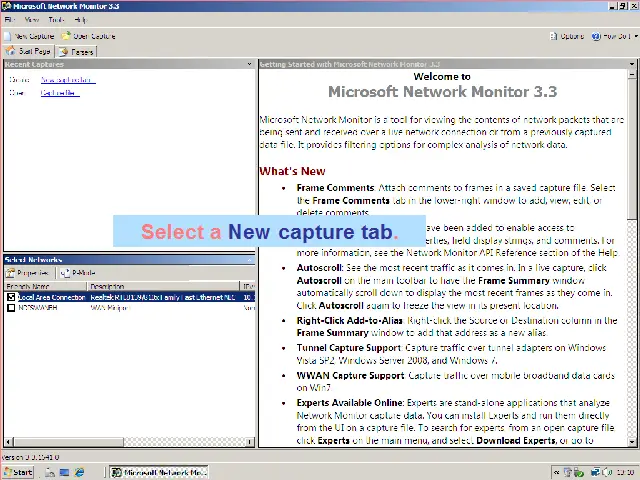Click the New Capture toolbar icon
The width and height of the screenshot is (640, 480).
tap(8, 36)
